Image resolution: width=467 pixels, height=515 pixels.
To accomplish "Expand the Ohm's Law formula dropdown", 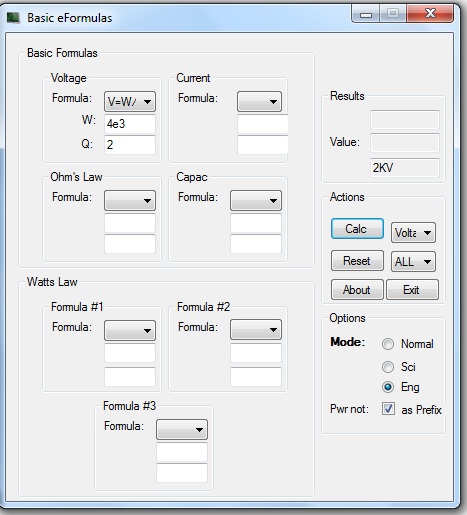I will [x=130, y=200].
